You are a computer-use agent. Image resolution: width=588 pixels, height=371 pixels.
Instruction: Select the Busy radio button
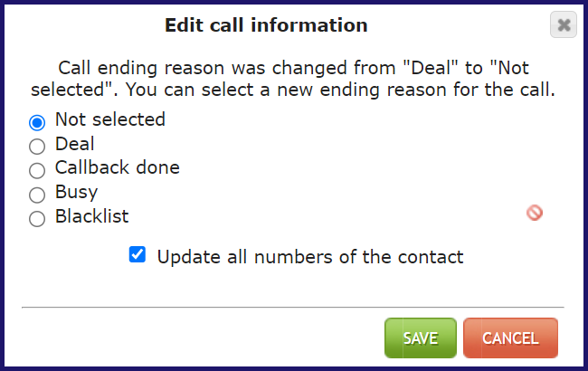(37, 195)
